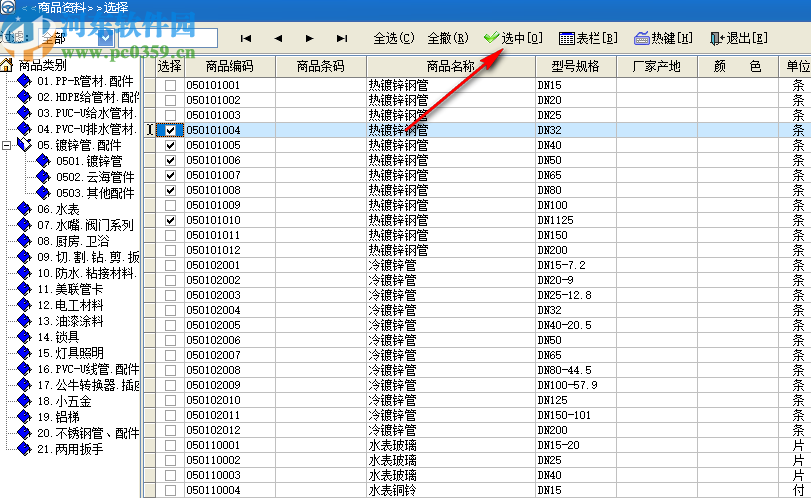Screen dimensions: 811x498
Task: Go to previous record arrow
Action: (278, 38)
